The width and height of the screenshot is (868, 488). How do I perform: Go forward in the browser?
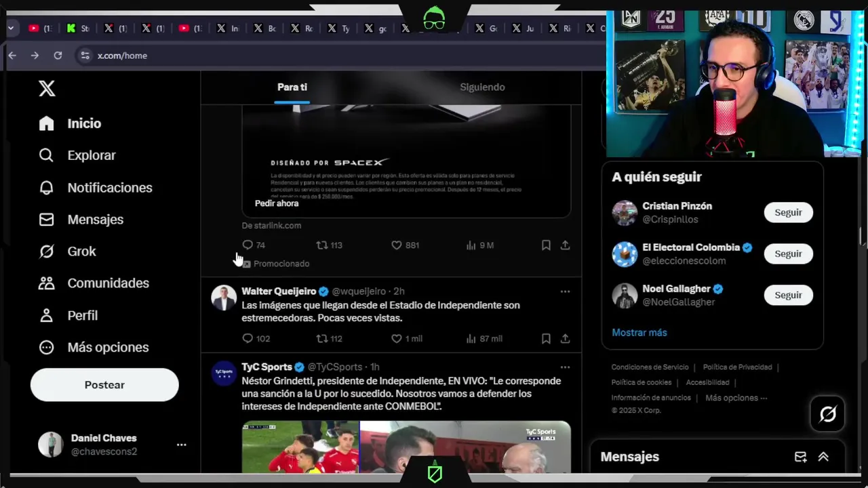click(35, 56)
